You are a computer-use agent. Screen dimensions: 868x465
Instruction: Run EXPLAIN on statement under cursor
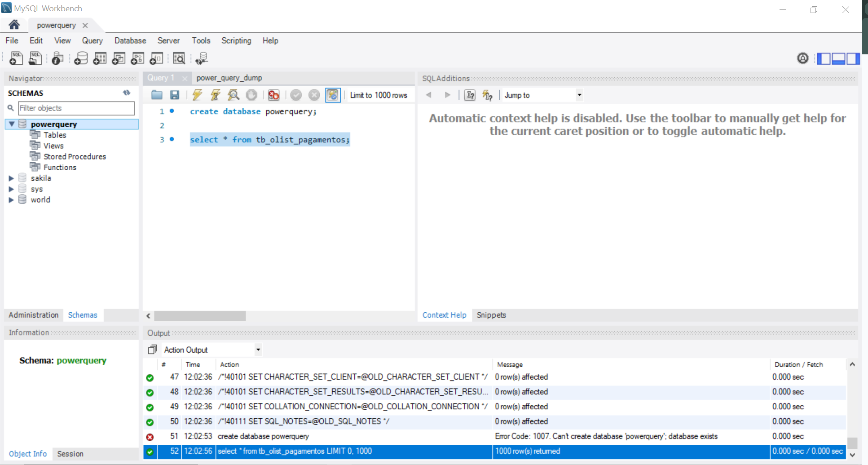click(234, 95)
